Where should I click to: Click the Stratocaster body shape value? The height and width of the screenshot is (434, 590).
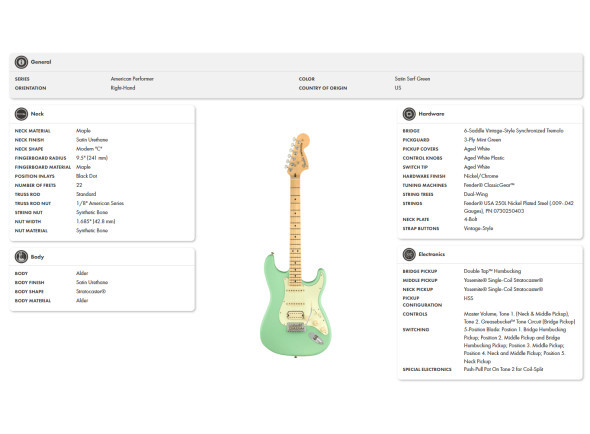[91, 291]
